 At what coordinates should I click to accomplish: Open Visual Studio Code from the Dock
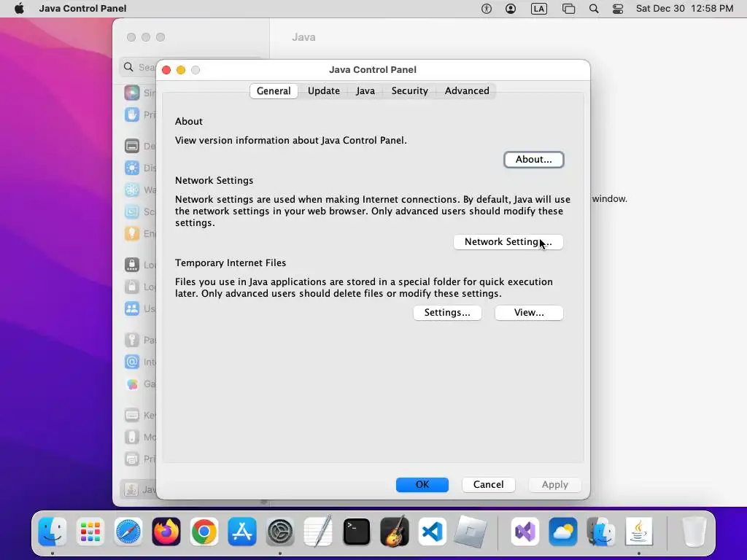click(x=432, y=532)
